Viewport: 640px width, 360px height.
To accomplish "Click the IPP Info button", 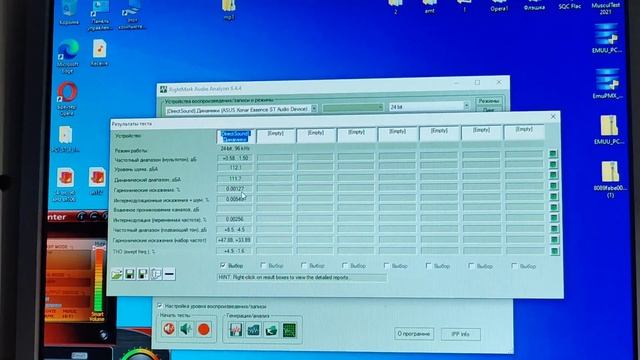I will click(460, 334).
